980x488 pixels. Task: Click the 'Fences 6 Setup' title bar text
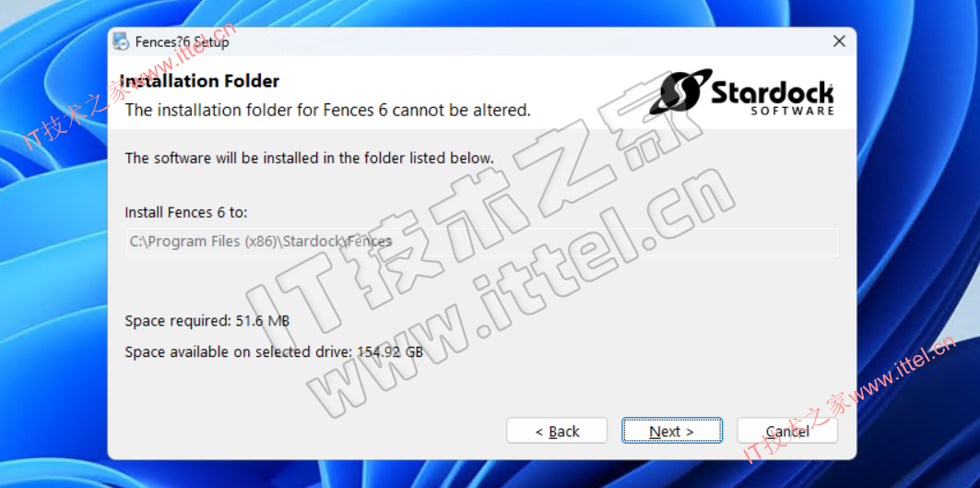[x=182, y=42]
